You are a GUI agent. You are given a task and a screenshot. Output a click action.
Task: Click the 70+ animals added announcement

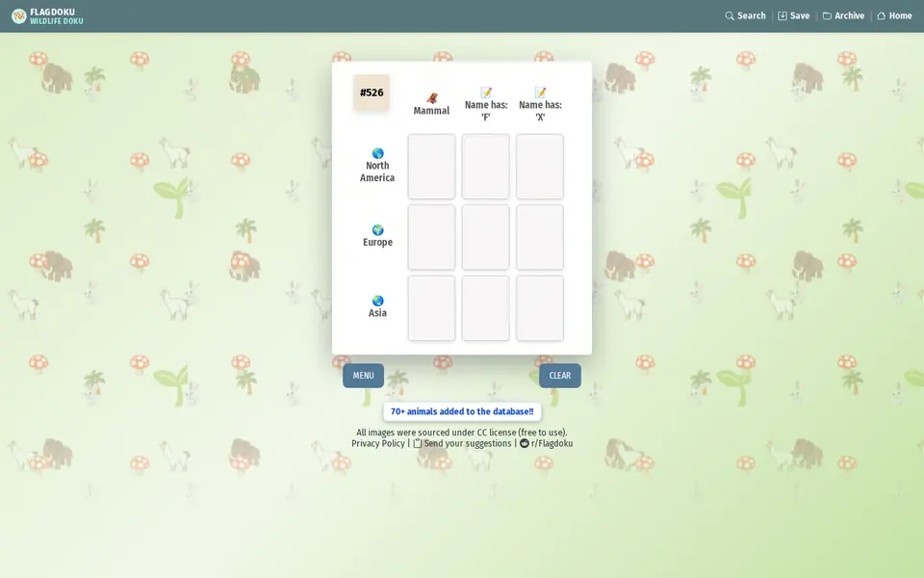pos(462,411)
